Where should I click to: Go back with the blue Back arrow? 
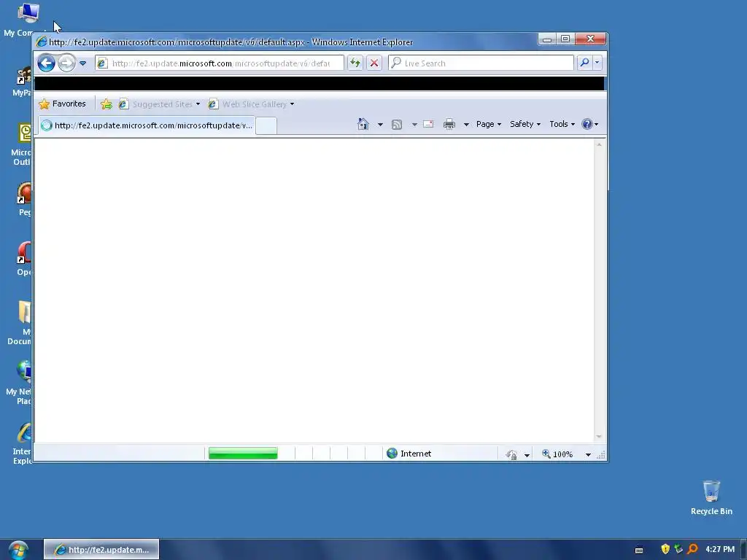pos(46,63)
